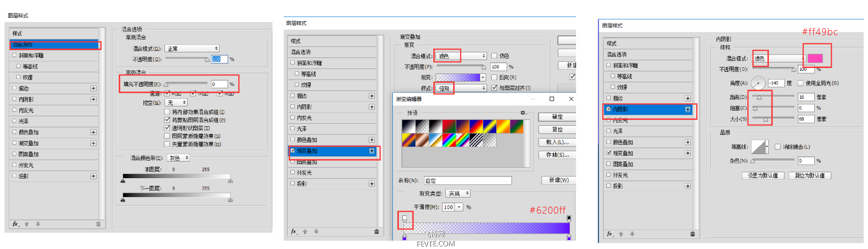The height and width of the screenshot is (249, 868).
Task: Click 确定 button in gradient editor (渐变编辑器)
Action: [557, 117]
